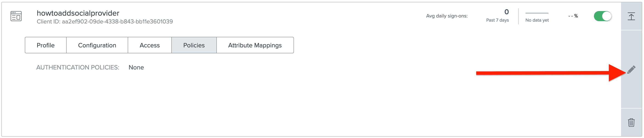644x138 pixels.
Task: Collapse the application panel with top arrow icon
Action: coord(631,16)
